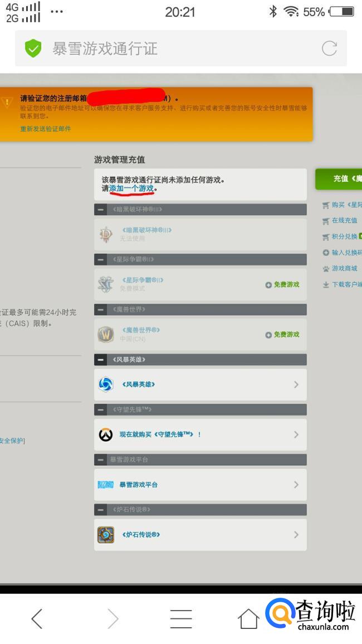Screen dimensions: 362x644
Task: Tap the browser forward arrow
Action: 112,618
